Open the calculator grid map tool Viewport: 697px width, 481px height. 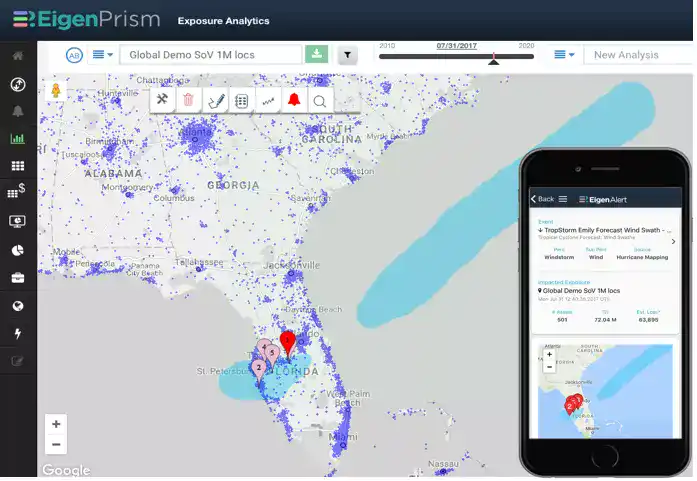(241, 101)
